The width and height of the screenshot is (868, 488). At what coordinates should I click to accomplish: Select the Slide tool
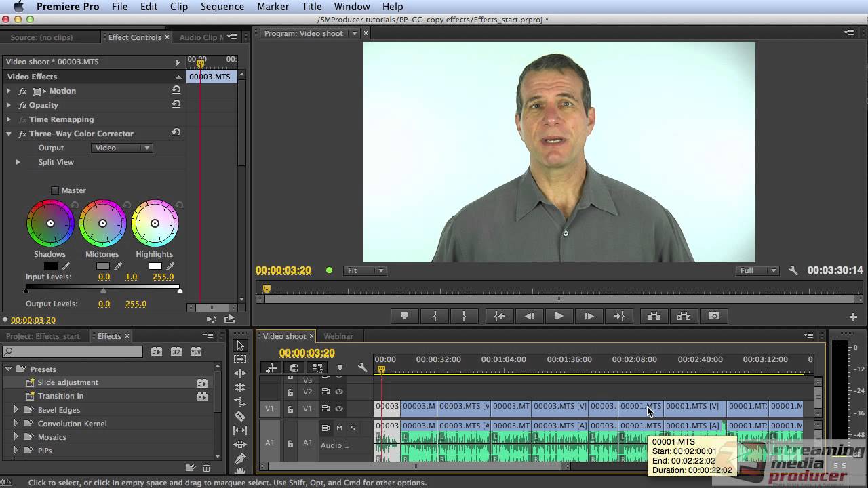click(240, 445)
